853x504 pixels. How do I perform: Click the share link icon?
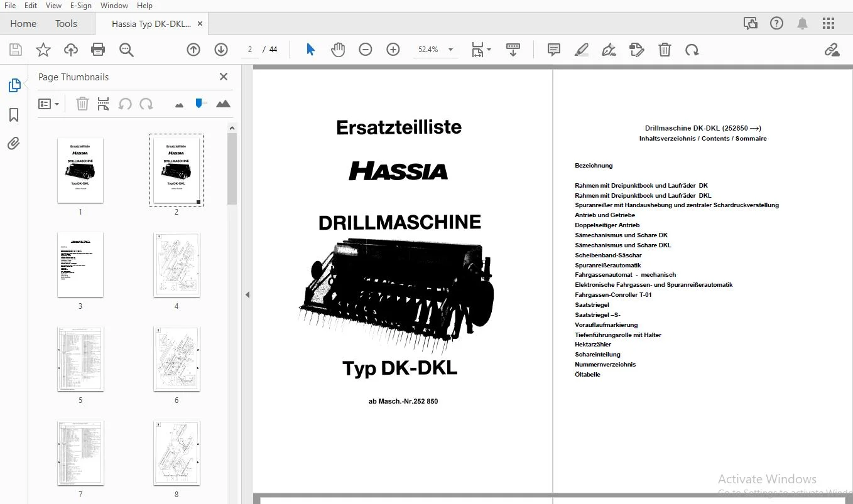pos(832,50)
